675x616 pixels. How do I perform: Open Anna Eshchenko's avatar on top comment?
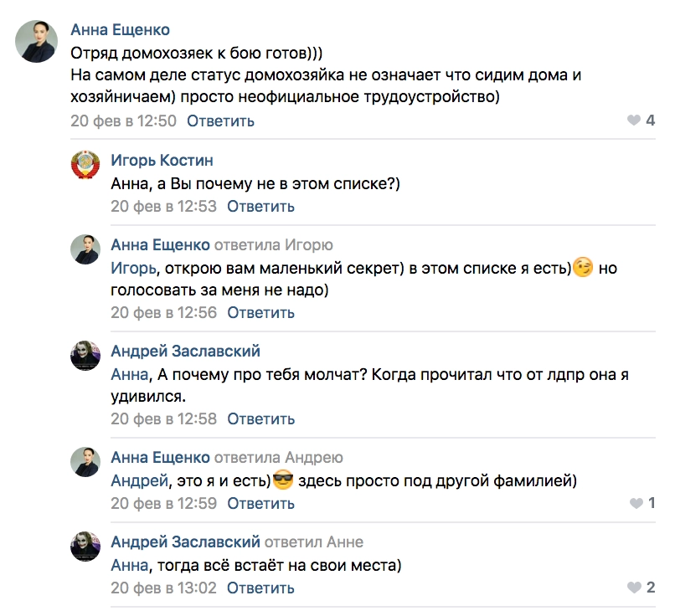[x=39, y=42]
